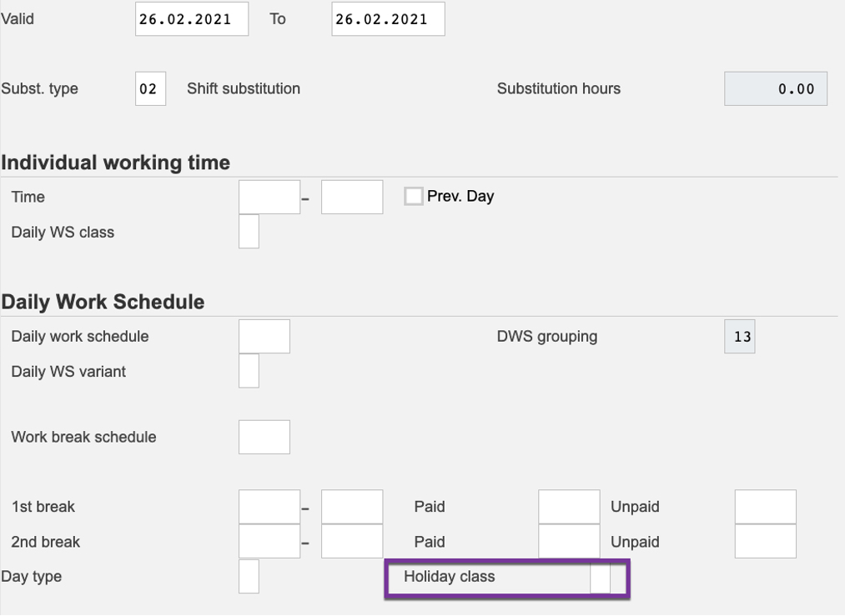
Task: Click the To end date field
Action: [x=388, y=19]
